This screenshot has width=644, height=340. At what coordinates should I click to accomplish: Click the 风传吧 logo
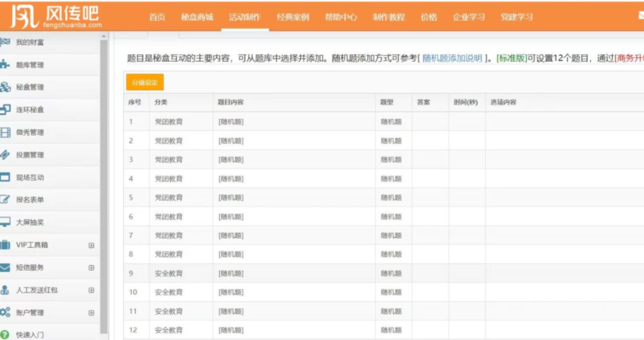(57, 16)
